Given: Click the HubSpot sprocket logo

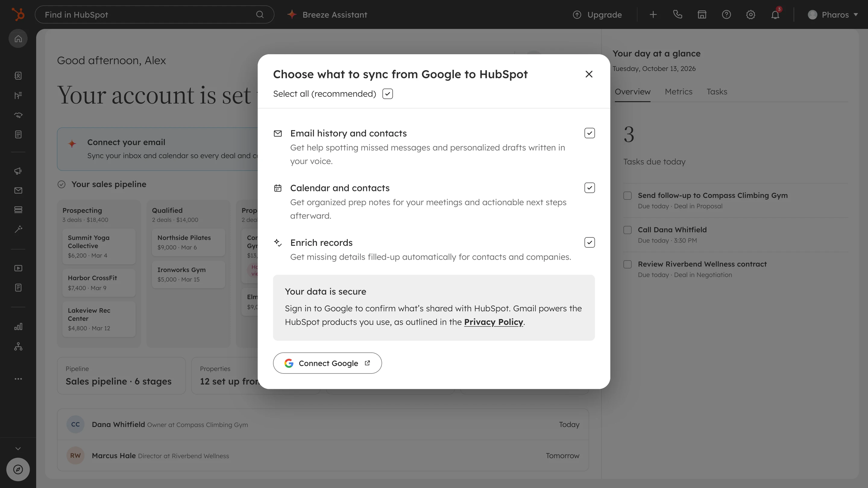Looking at the screenshot, I should click(18, 14).
